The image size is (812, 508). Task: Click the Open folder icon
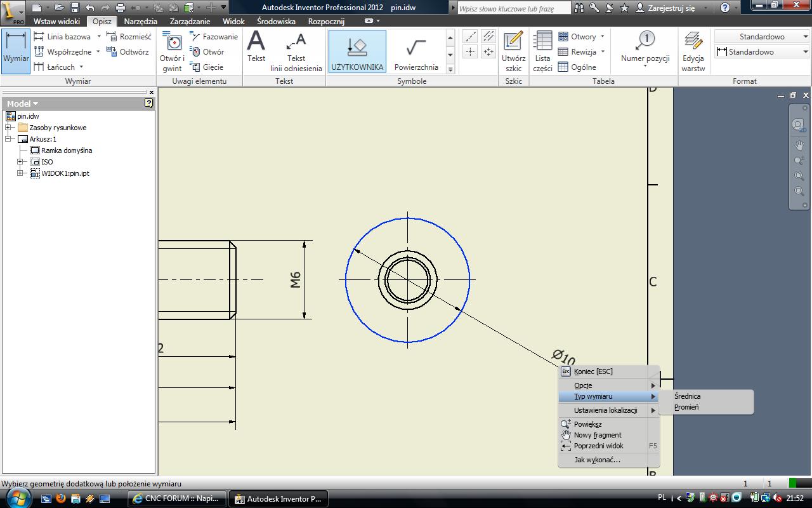(x=59, y=8)
